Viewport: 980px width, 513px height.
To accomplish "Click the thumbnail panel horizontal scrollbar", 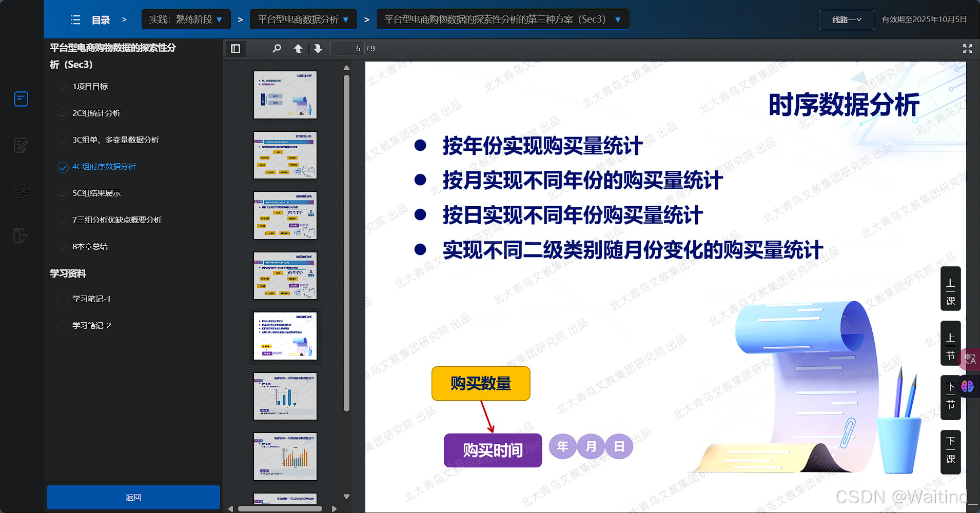I will click(x=280, y=509).
